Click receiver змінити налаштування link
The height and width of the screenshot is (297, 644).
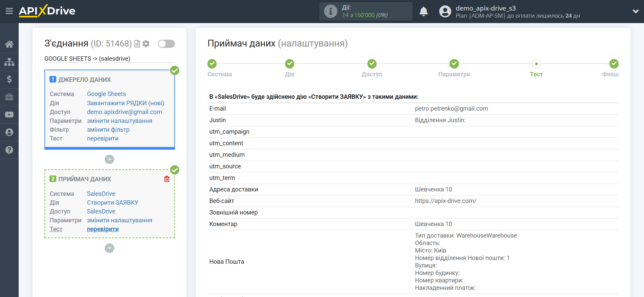119,220
